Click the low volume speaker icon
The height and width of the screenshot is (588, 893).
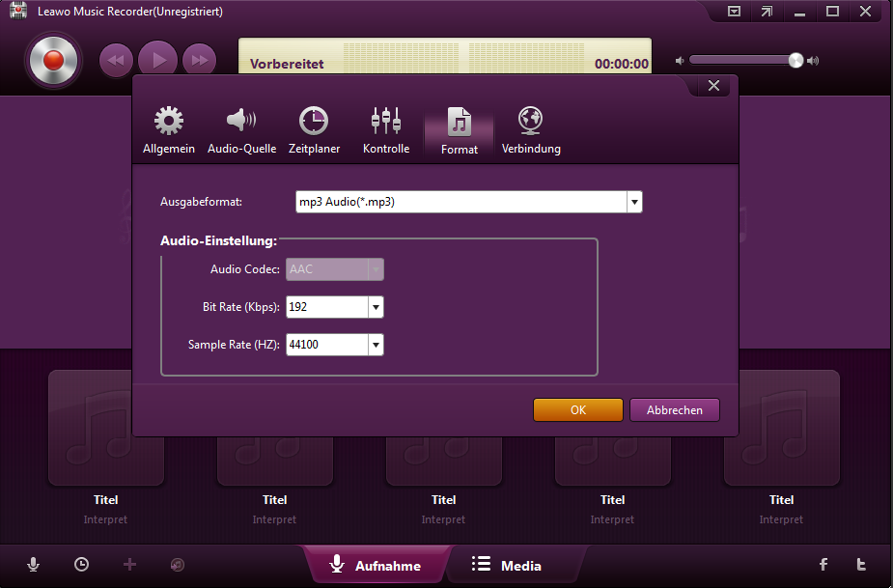680,61
